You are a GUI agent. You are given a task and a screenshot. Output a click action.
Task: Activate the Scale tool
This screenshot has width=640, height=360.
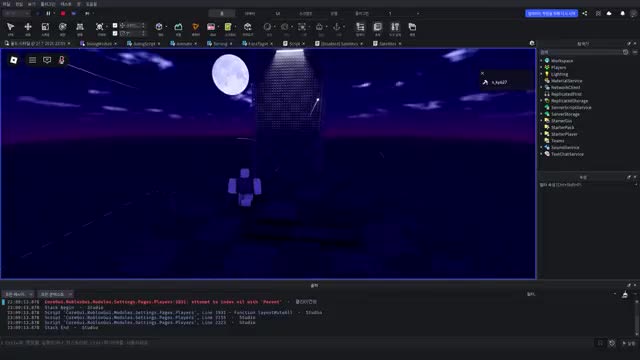(45, 27)
